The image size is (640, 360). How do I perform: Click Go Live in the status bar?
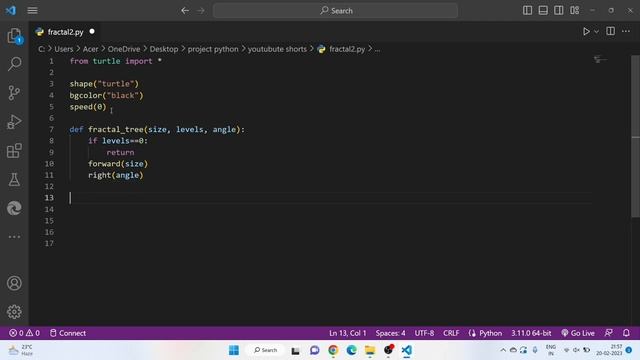click(578, 333)
